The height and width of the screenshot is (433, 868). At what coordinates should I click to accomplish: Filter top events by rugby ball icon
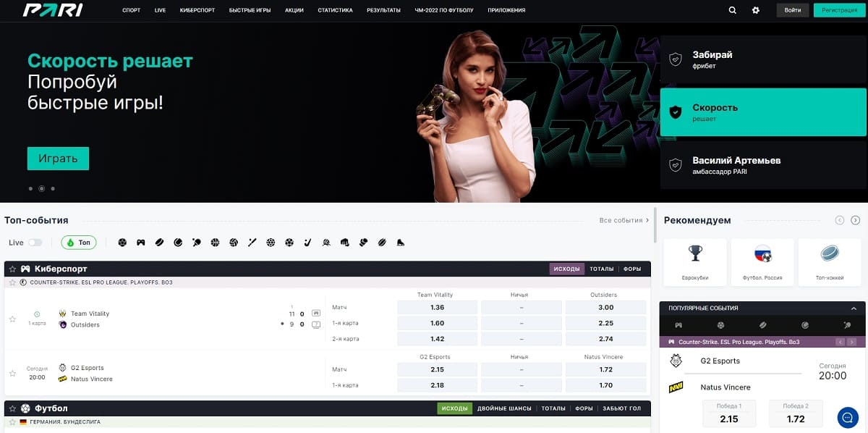[x=382, y=243]
